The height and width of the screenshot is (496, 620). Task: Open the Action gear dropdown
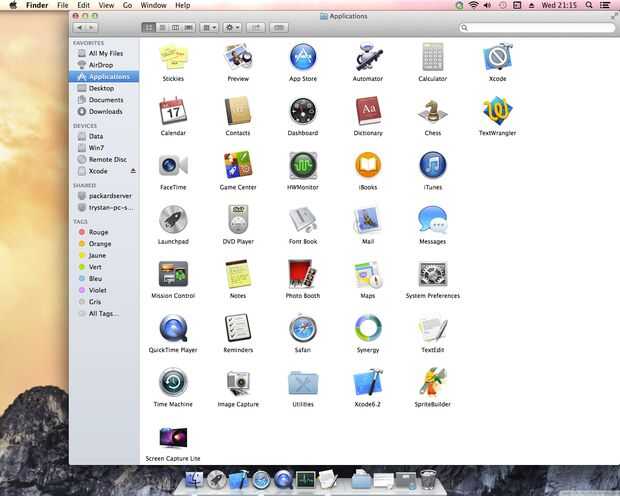coord(232,27)
